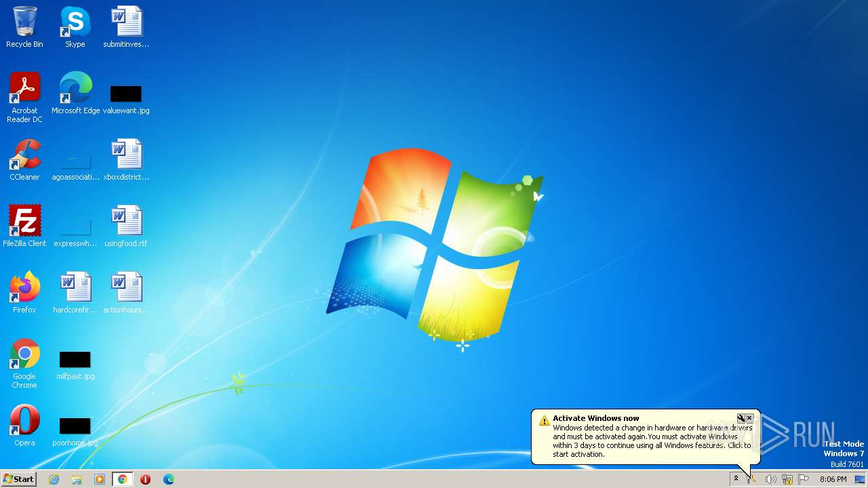Select the submitinves Word document

coord(126,27)
